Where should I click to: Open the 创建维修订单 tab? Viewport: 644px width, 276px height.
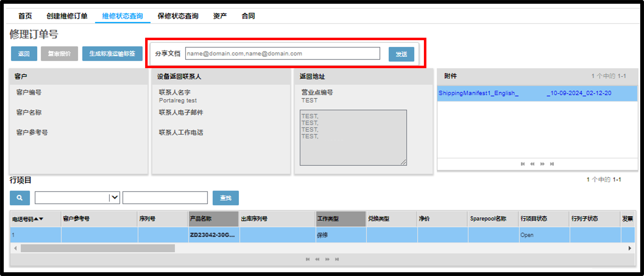click(x=67, y=16)
